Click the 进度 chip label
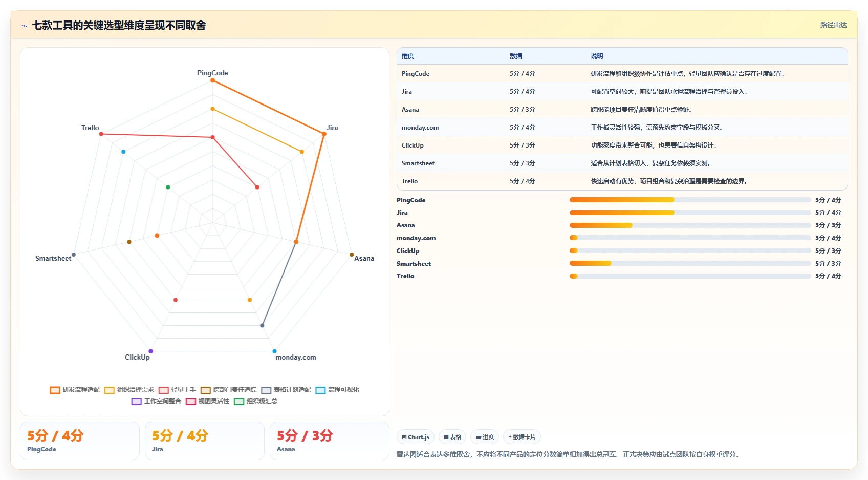This screenshot has height=480, width=868. click(488, 437)
